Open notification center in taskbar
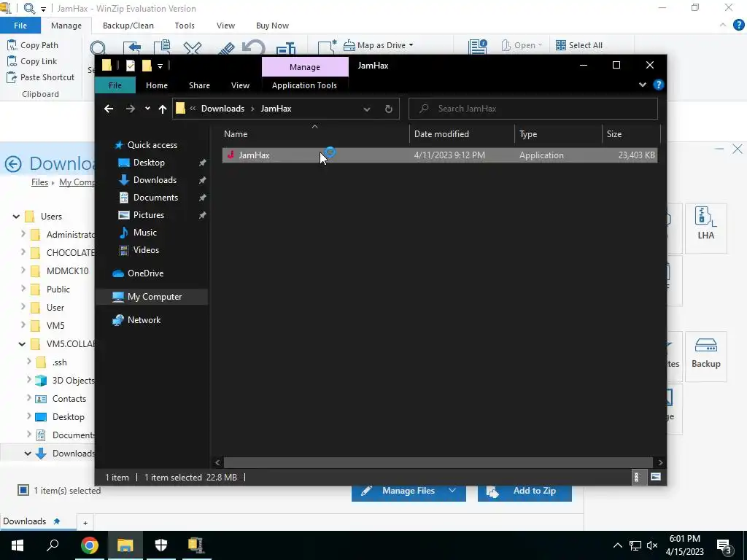This screenshot has height=560, width=747. (x=724, y=545)
